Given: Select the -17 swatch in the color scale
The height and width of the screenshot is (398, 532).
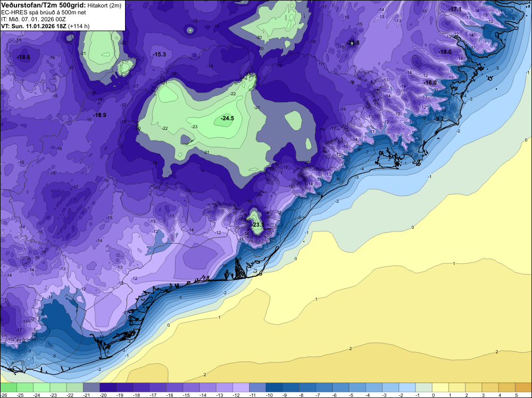Looking at the screenshot, I should click(x=158, y=387).
